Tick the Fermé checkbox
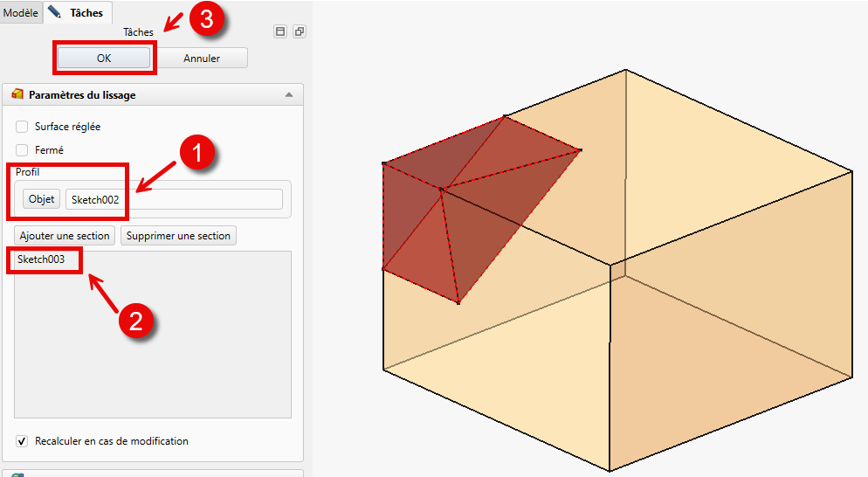868x477 pixels. [22, 150]
